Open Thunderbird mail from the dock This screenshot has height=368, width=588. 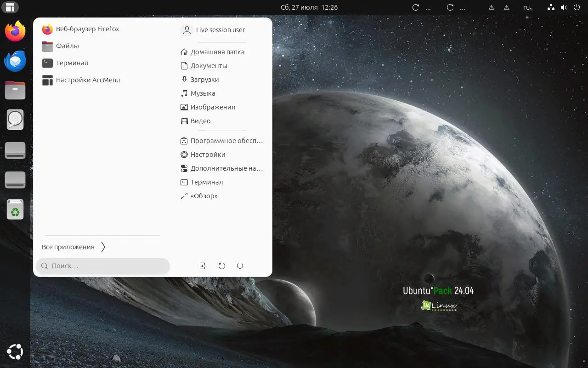coord(15,61)
